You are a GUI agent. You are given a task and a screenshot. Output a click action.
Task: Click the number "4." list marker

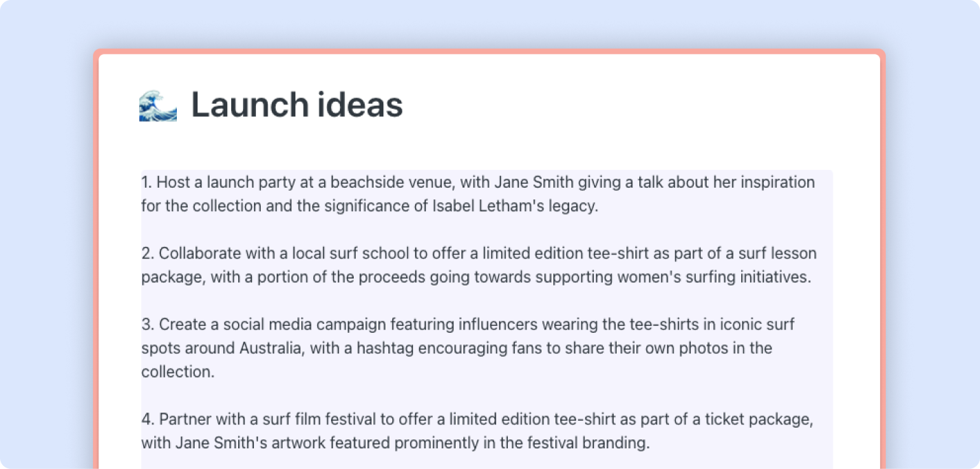pyautogui.click(x=148, y=419)
